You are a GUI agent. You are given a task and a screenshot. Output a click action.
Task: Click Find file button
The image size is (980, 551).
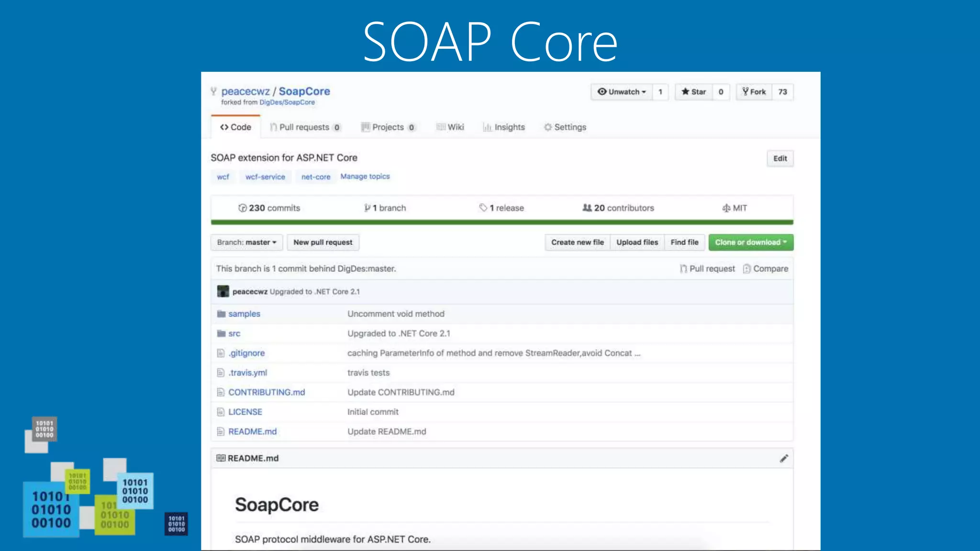(x=685, y=242)
